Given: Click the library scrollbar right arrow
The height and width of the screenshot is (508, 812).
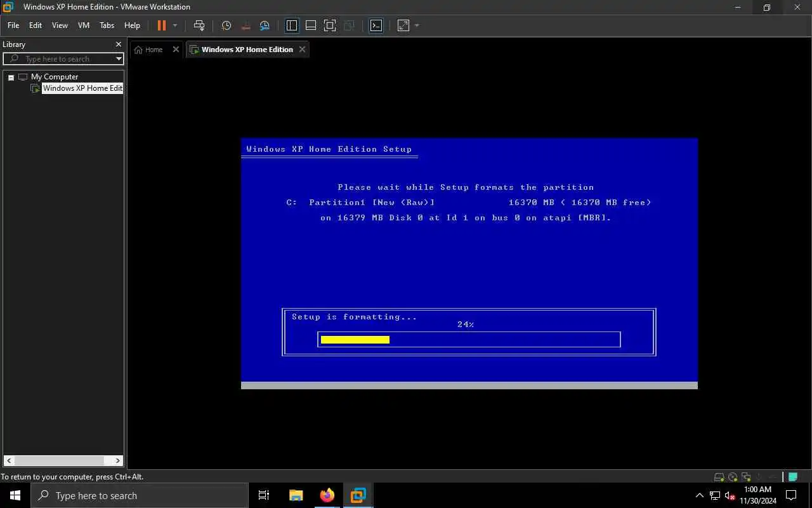Looking at the screenshot, I should 118,460.
